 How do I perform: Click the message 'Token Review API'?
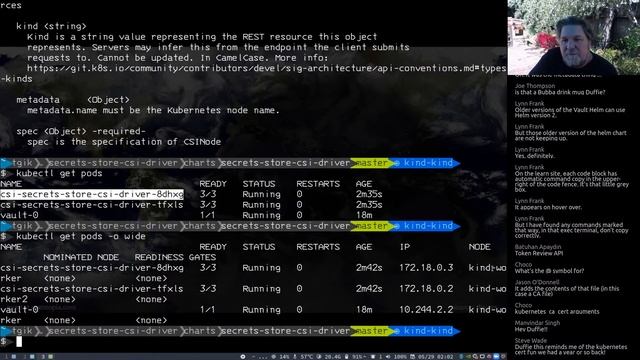(539, 253)
